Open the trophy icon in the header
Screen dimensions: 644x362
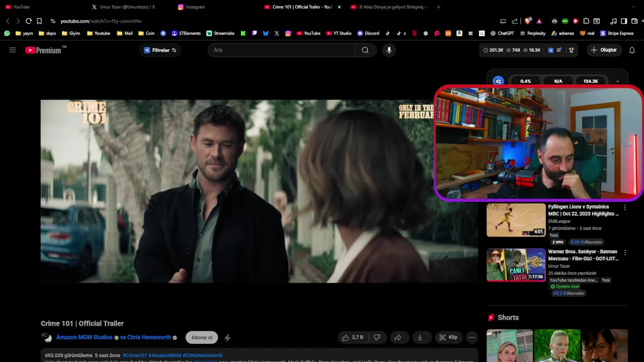tap(571, 50)
